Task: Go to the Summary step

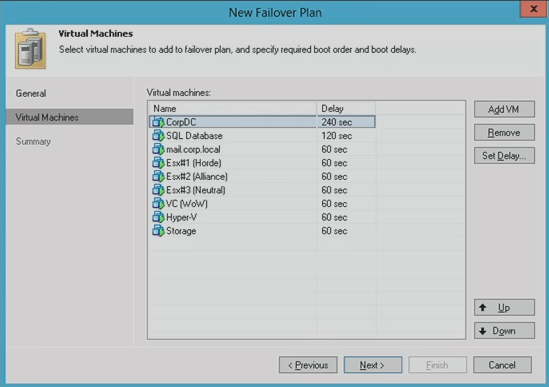Action: click(x=33, y=141)
